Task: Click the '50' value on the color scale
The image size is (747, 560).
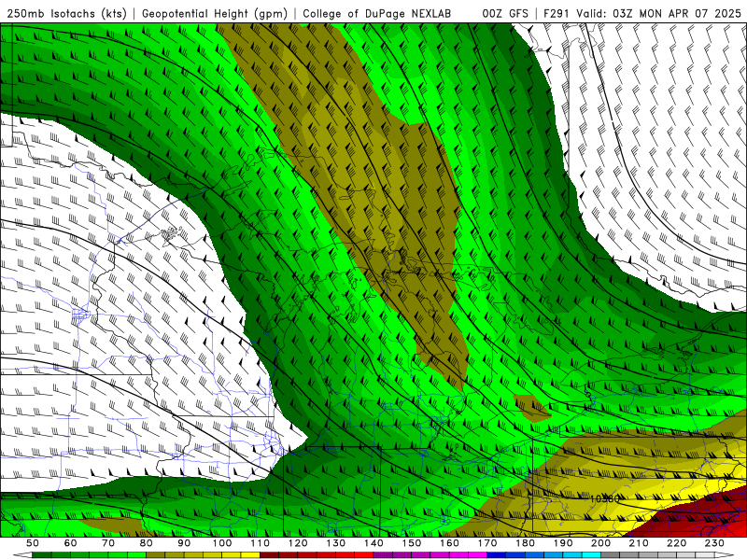Action: [x=33, y=543]
